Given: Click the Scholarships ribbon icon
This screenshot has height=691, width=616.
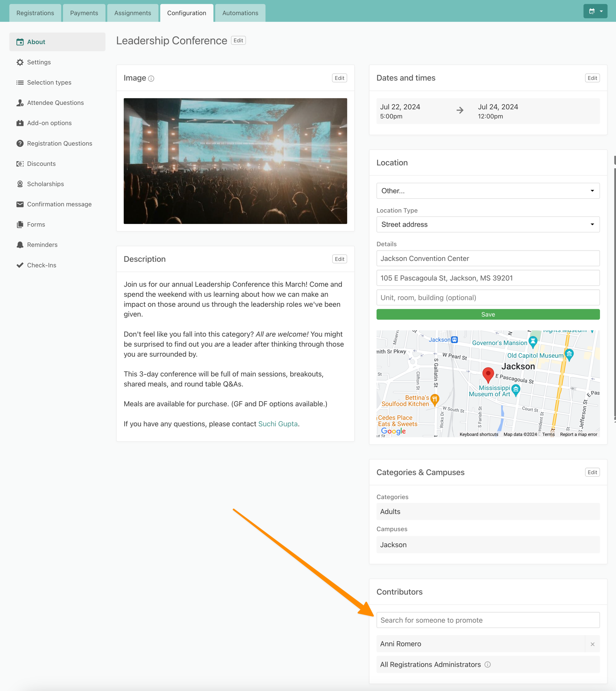Looking at the screenshot, I should (x=20, y=184).
